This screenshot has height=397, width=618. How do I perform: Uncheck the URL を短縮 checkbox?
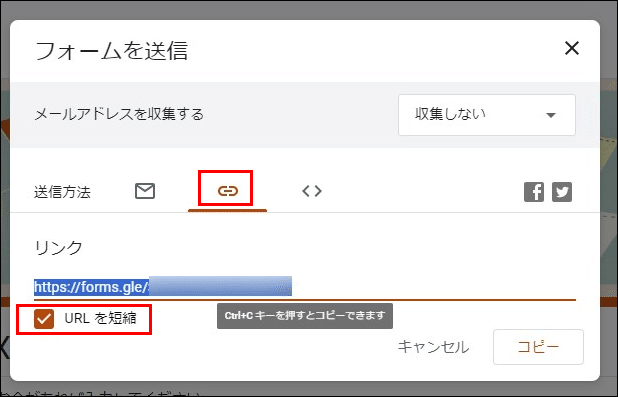point(44,319)
